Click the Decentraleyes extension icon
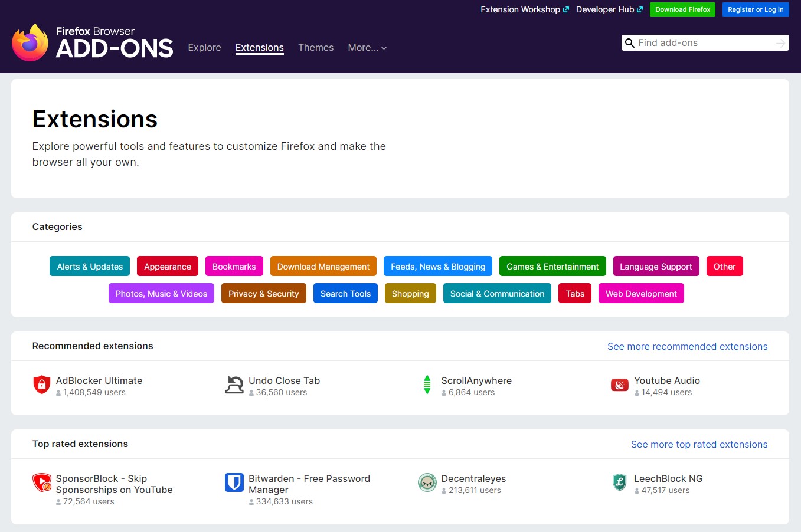This screenshot has width=801, height=532. click(427, 482)
